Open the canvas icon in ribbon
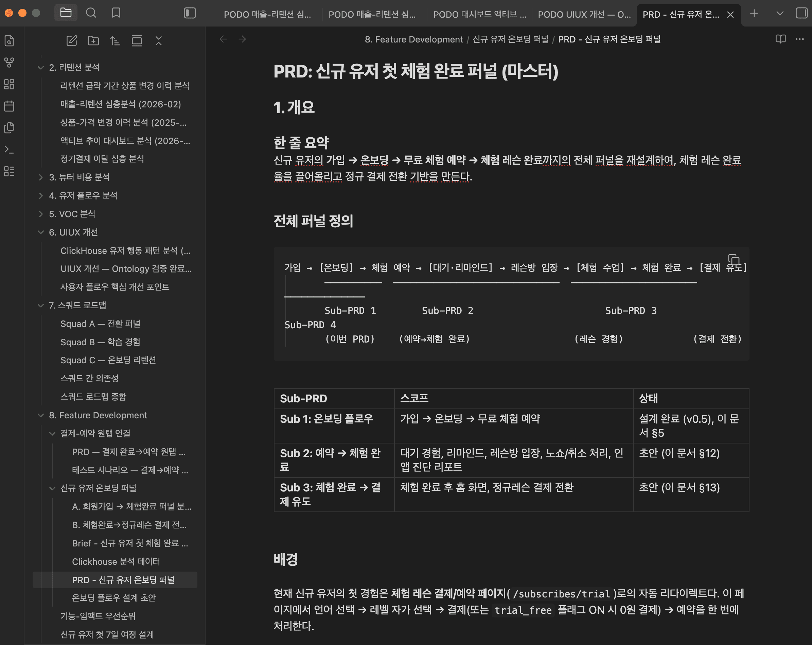 coord(9,84)
